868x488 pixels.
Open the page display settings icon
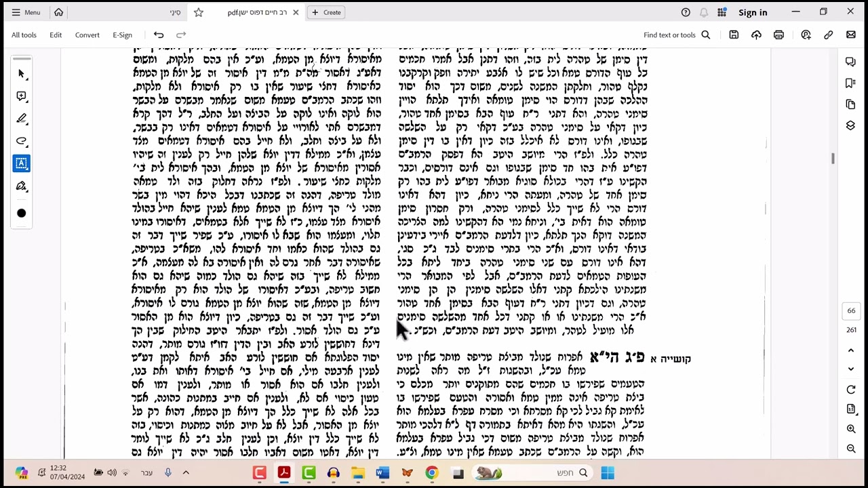click(x=851, y=409)
